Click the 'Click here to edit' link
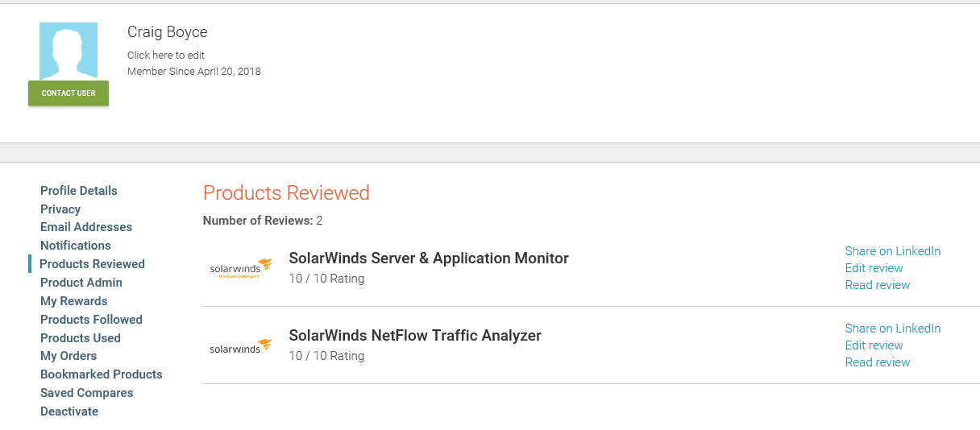 [x=166, y=56]
